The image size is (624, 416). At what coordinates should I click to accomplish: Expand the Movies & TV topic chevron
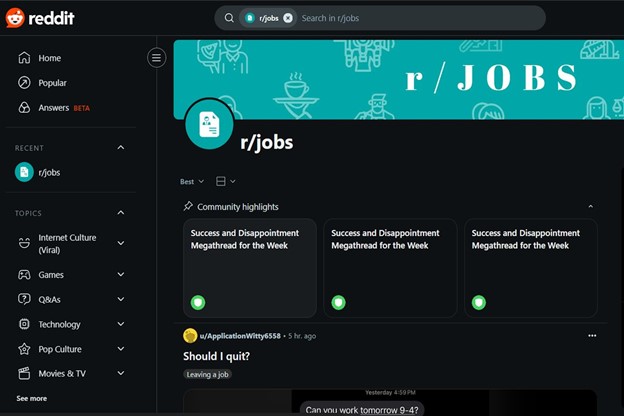point(121,373)
